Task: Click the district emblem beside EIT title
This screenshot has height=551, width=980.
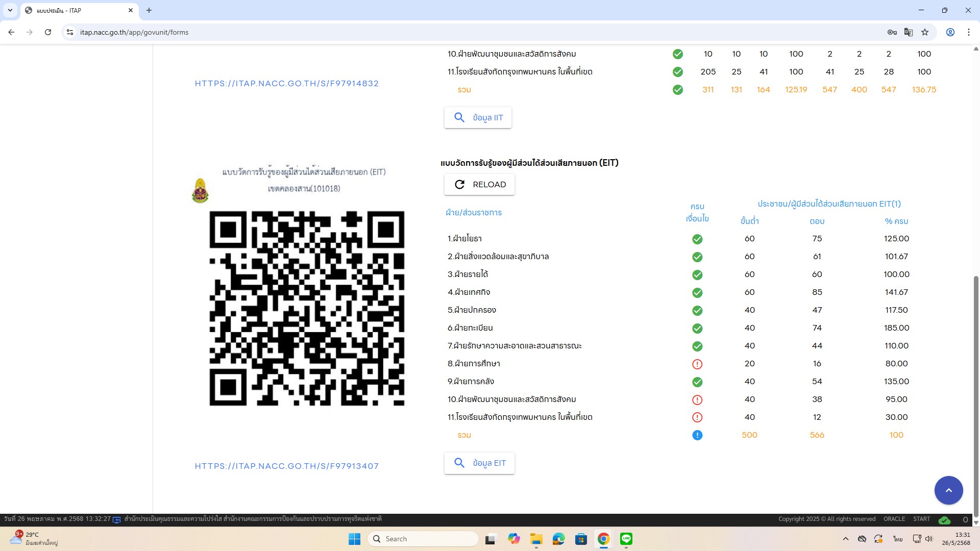Action: pyautogui.click(x=200, y=191)
